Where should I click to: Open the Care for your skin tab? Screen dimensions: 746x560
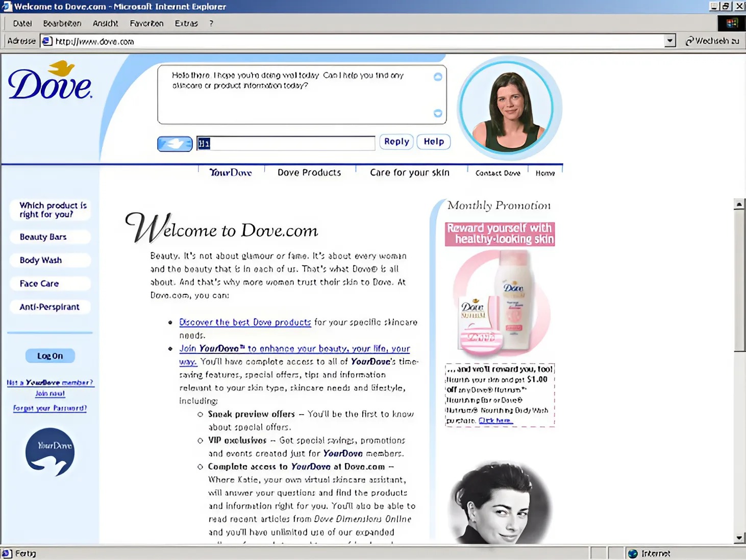click(410, 173)
